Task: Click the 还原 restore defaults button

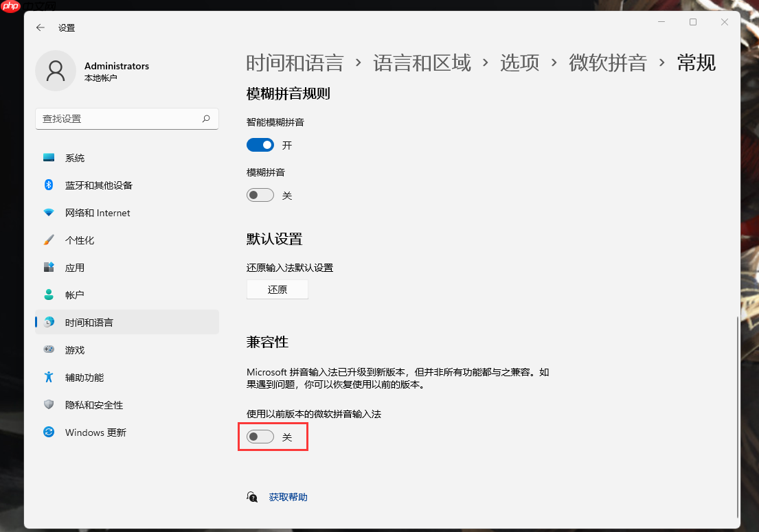Action: coord(277,289)
